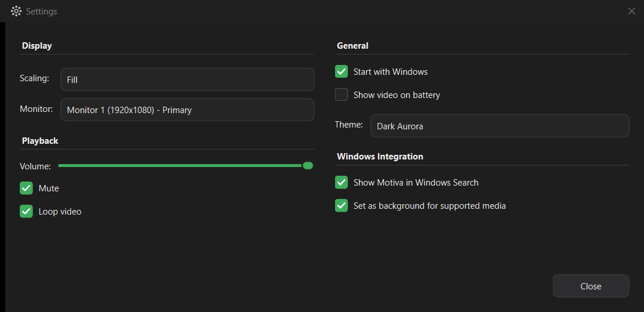644x312 pixels.
Task: Toggle the Start with Windows checkbox
Action: tap(341, 72)
